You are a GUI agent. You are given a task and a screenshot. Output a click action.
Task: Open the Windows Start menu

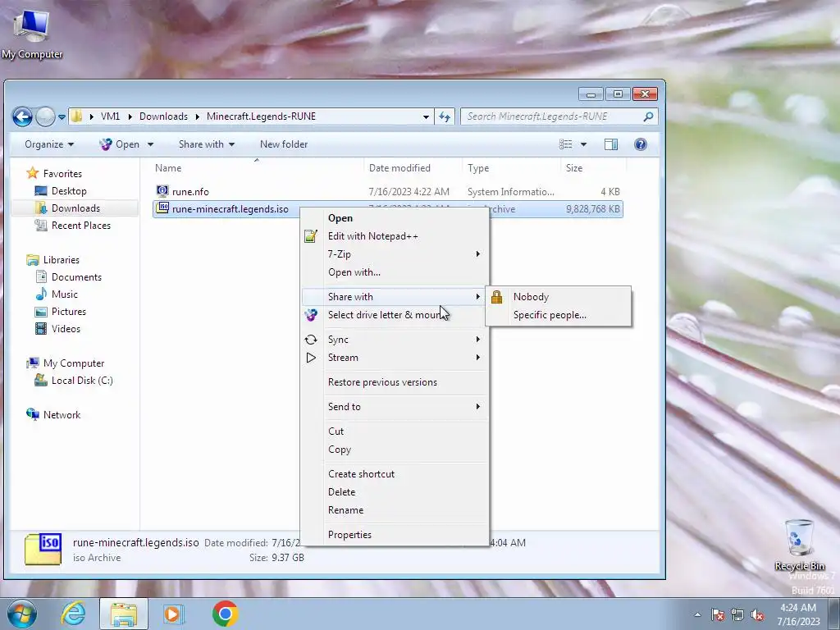click(x=21, y=614)
